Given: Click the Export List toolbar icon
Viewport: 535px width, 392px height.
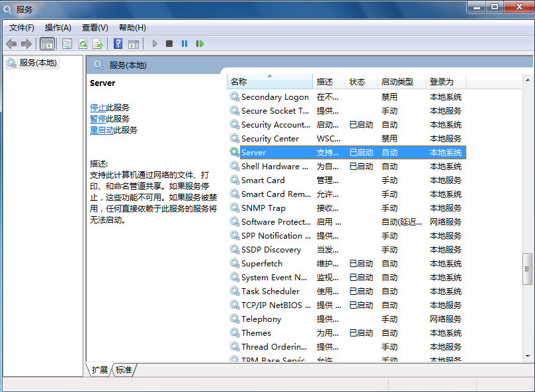Looking at the screenshot, I should 98,44.
